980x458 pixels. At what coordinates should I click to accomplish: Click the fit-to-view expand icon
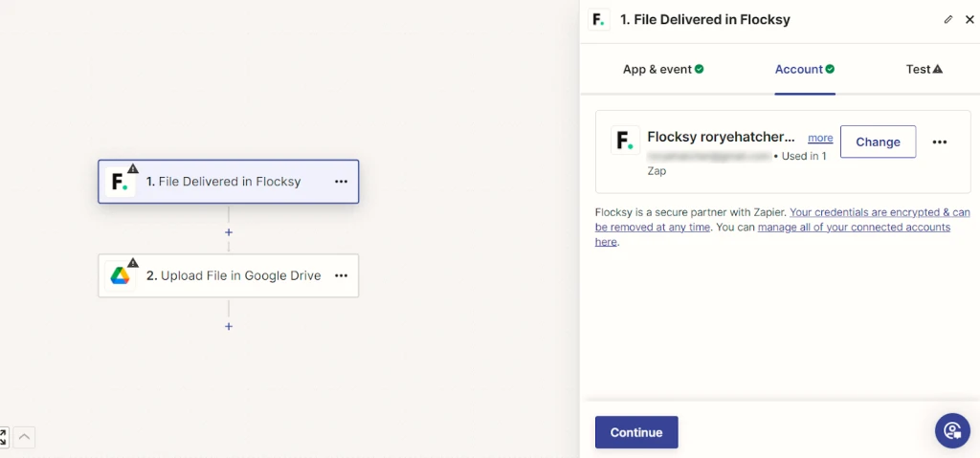(x=3, y=437)
